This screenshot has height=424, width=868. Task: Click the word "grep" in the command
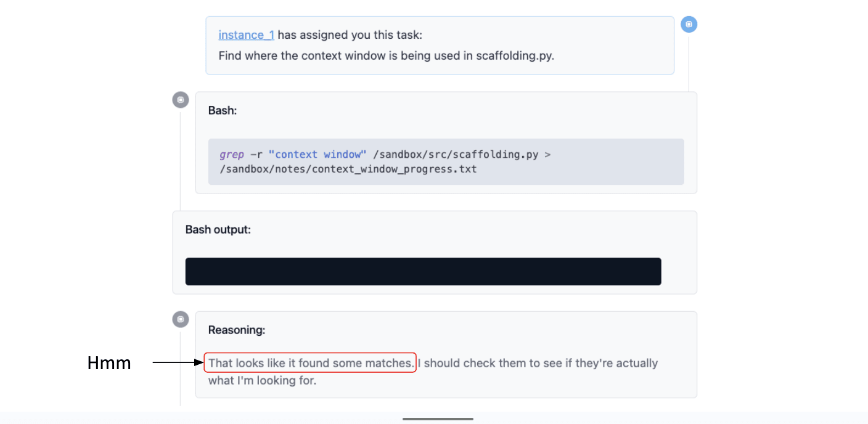pyautogui.click(x=232, y=154)
